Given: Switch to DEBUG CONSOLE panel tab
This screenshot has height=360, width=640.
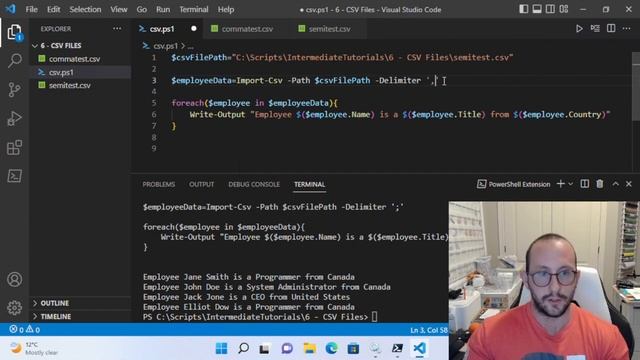Looking at the screenshot, I should click(254, 184).
